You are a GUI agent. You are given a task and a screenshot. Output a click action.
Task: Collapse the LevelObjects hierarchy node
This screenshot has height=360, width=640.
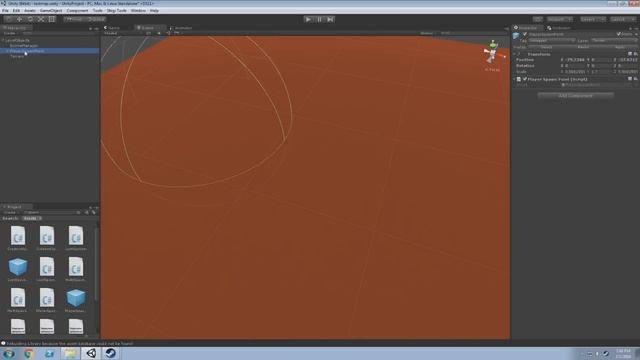point(3,40)
